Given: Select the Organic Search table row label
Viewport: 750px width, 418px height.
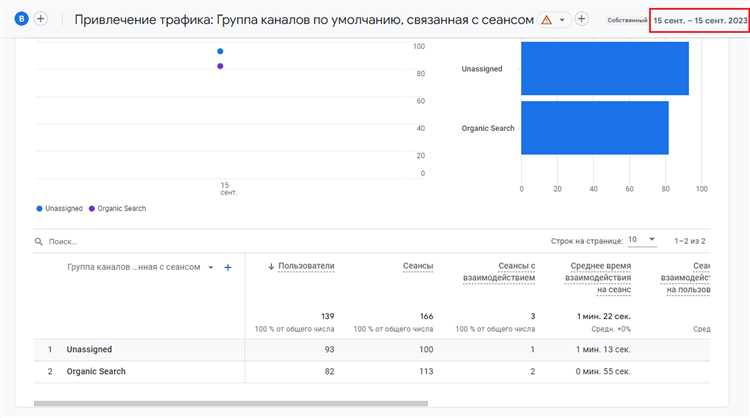Looking at the screenshot, I should 96,372.
